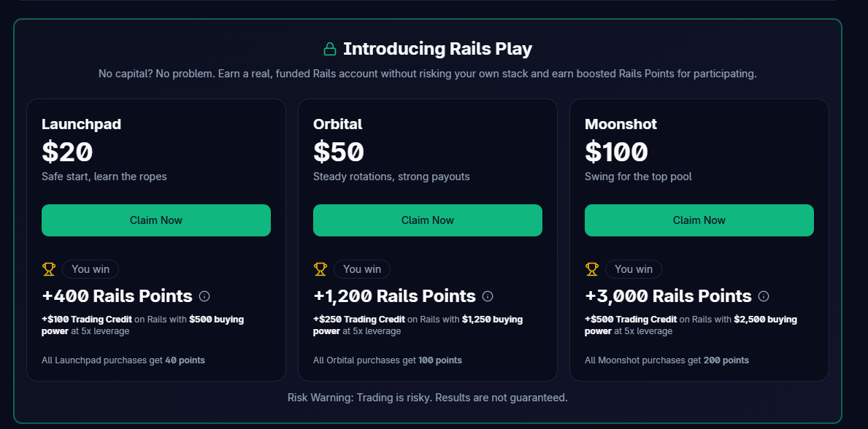The width and height of the screenshot is (868, 429).
Task: Click the trophy icon on the Moonshot card
Action: [x=592, y=268]
